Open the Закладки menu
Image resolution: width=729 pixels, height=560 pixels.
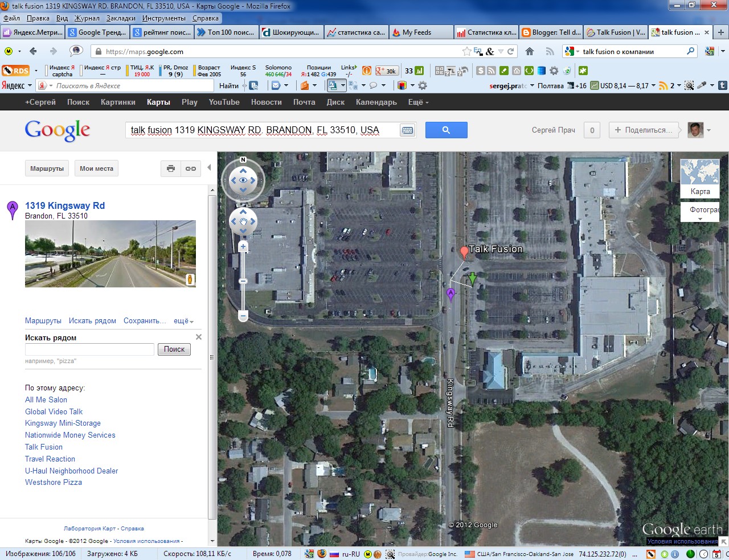[x=121, y=18]
